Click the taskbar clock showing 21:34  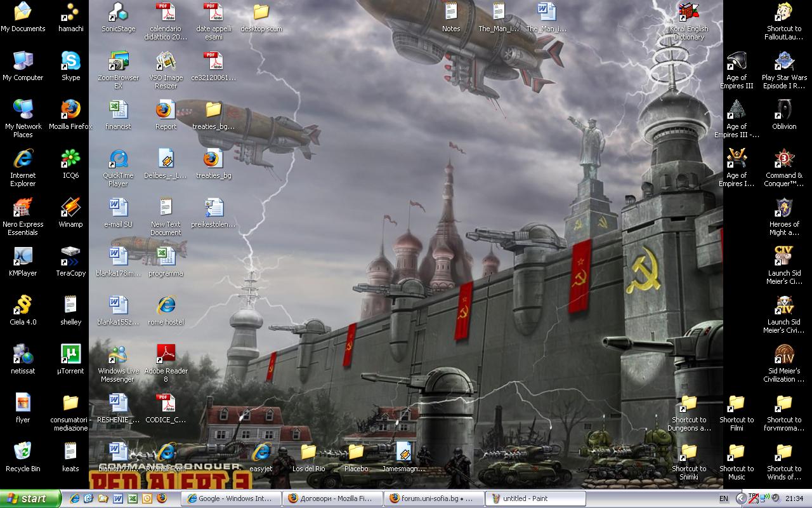[x=794, y=498]
